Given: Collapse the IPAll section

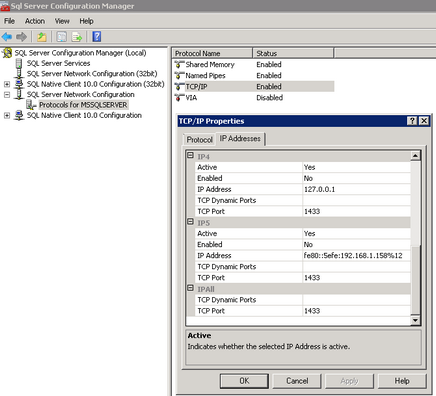Looking at the screenshot, I should [x=190, y=288].
